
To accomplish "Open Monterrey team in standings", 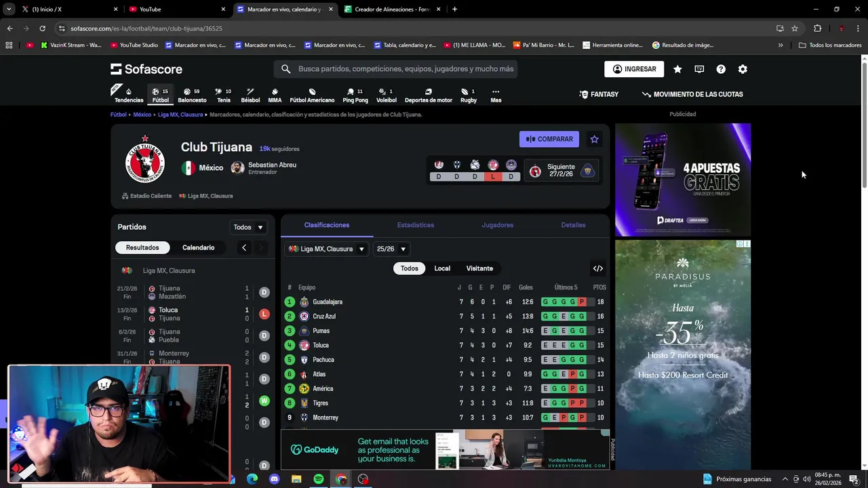I will click(x=325, y=418).
